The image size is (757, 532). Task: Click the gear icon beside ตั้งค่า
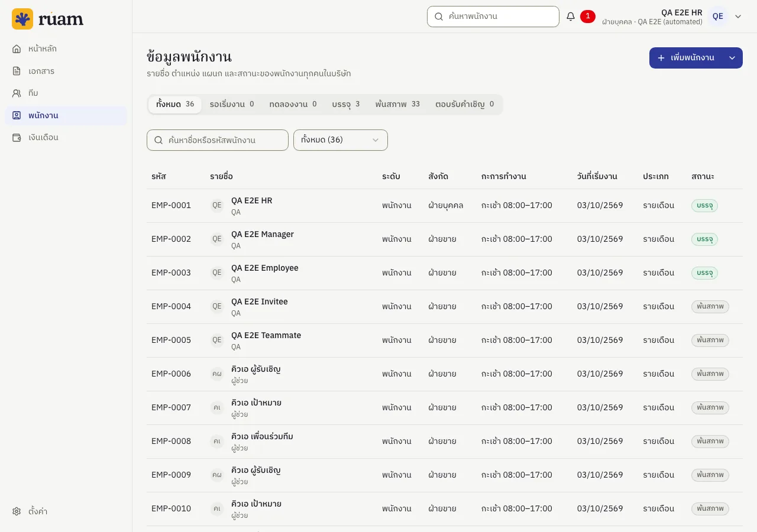[x=17, y=511]
